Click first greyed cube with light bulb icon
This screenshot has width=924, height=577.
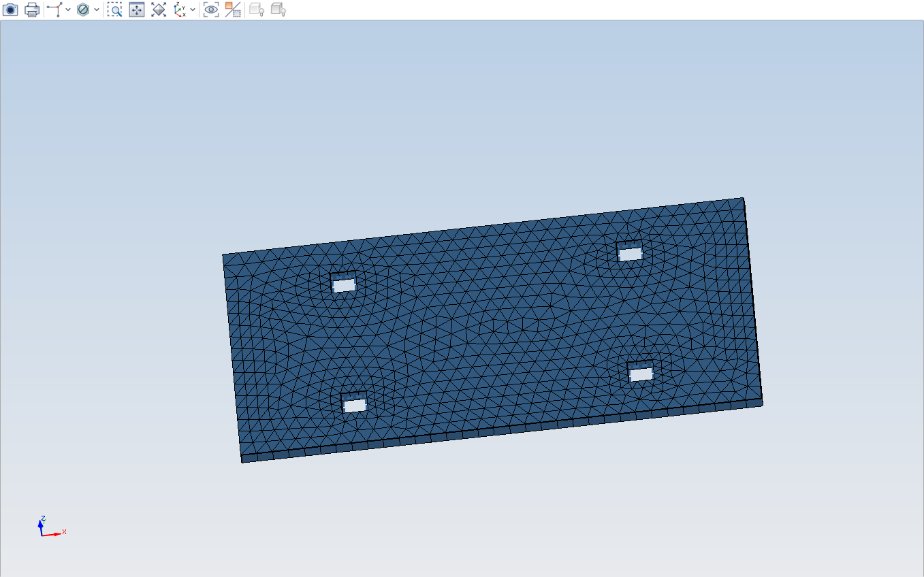tap(257, 10)
